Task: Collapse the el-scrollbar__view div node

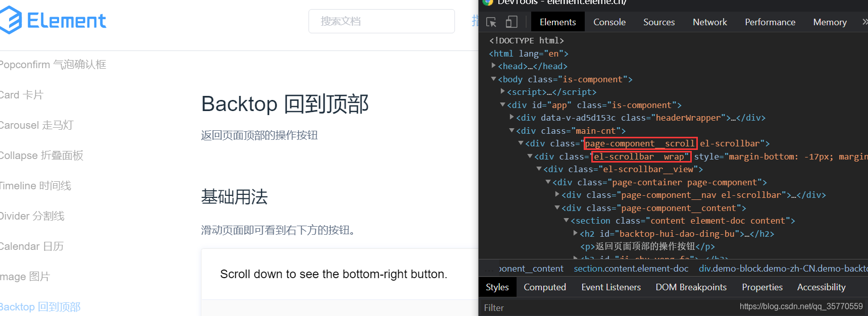Action: click(x=539, y=169)
